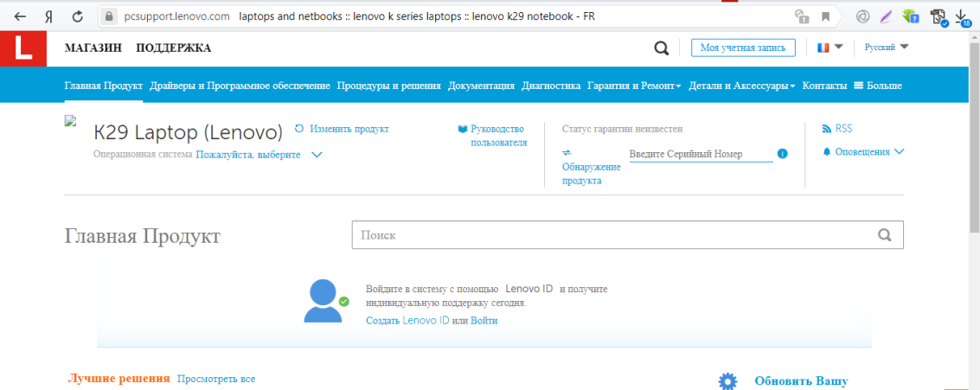980x390 pixels.
Task: Expand the Оповещения dropdown
Action: click(x=870, y=151)
